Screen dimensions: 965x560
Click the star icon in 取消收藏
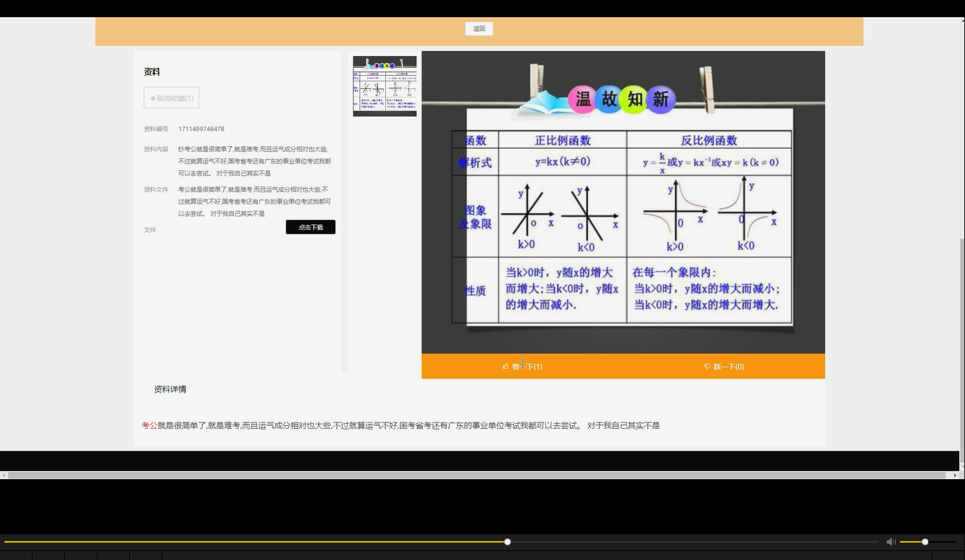click(x=152, y=97)
